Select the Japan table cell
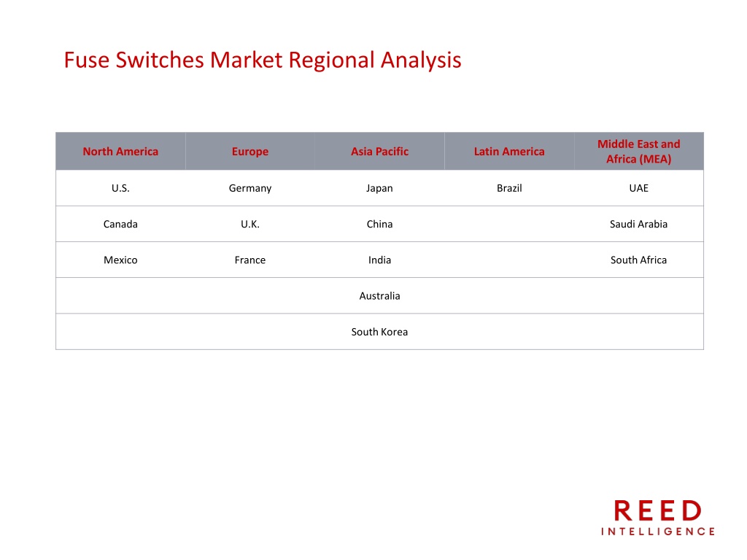The width and height of the screenshot is (747, 560). pyautogui.click(x=379, y=188)
